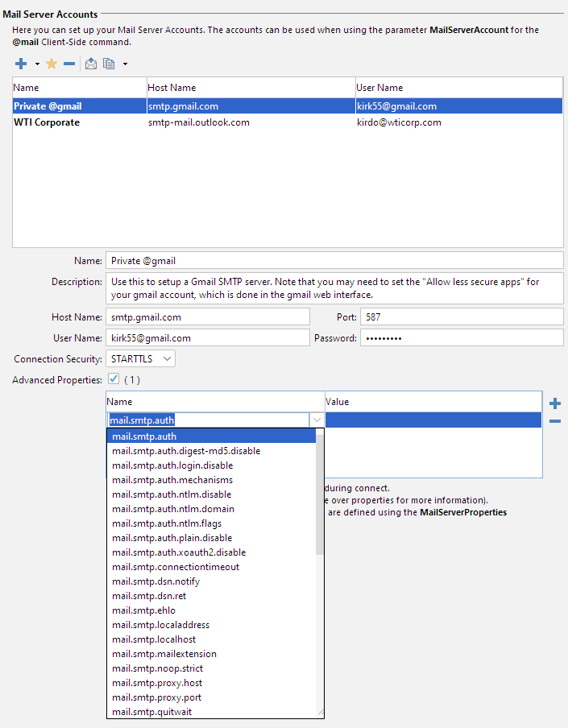Click the star default account icon
Screen dimensions: 568x728
coord(52,64)
